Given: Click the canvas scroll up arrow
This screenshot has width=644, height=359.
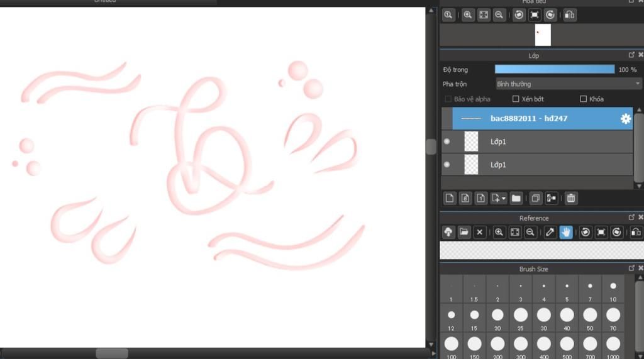Looking at the screenshot, I should 431,10.
